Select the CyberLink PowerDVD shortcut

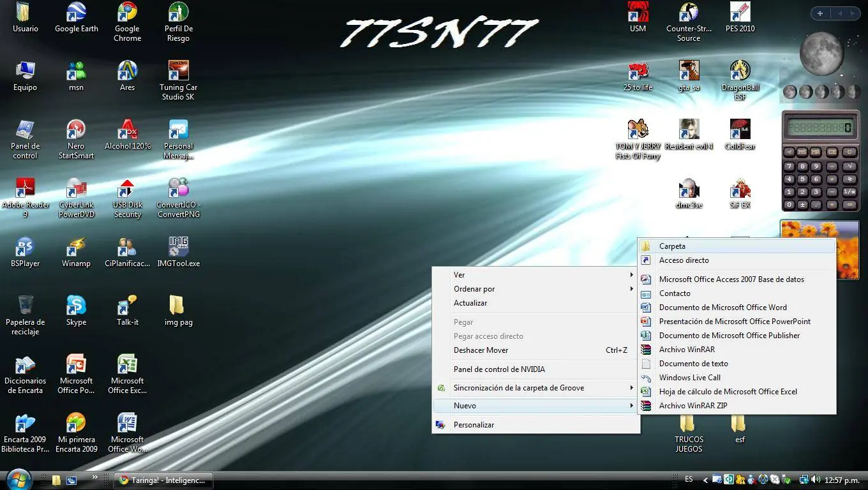point(76,198)
